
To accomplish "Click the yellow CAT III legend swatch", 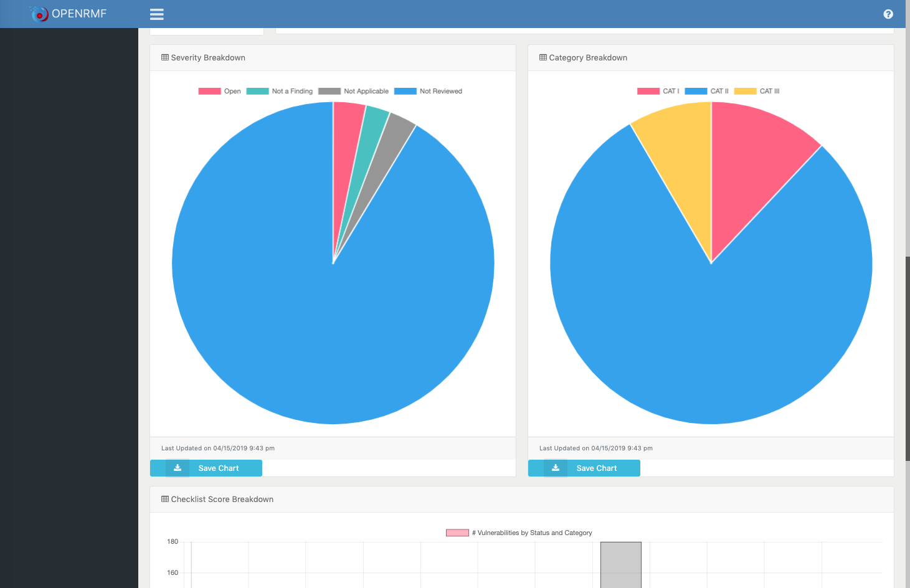I will (x=745, y=91).
